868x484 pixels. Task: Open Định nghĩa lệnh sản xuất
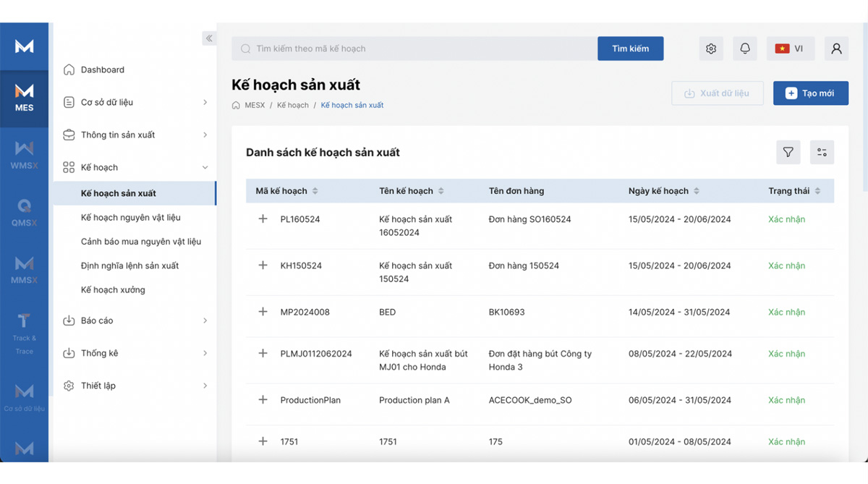coord(130,266)
